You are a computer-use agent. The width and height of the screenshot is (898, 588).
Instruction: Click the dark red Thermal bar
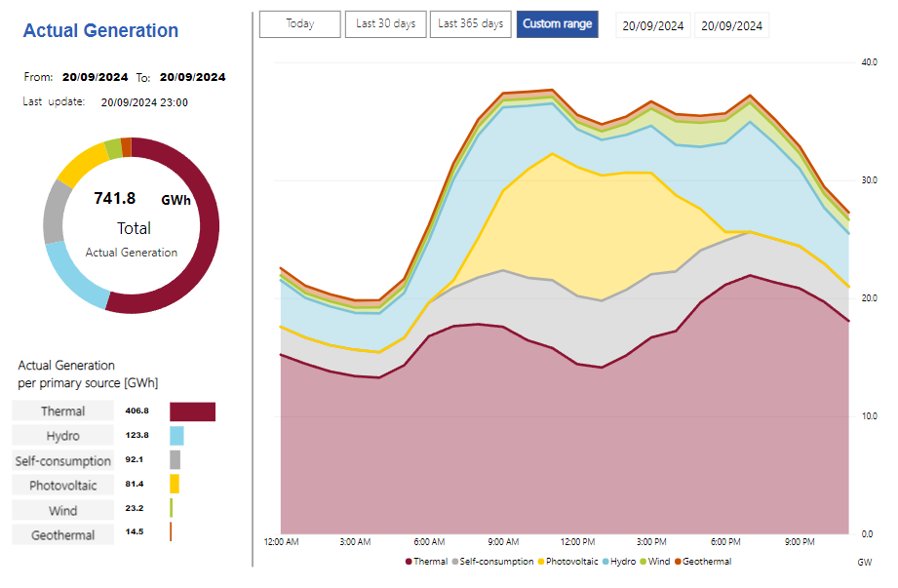tap(192, 412)
